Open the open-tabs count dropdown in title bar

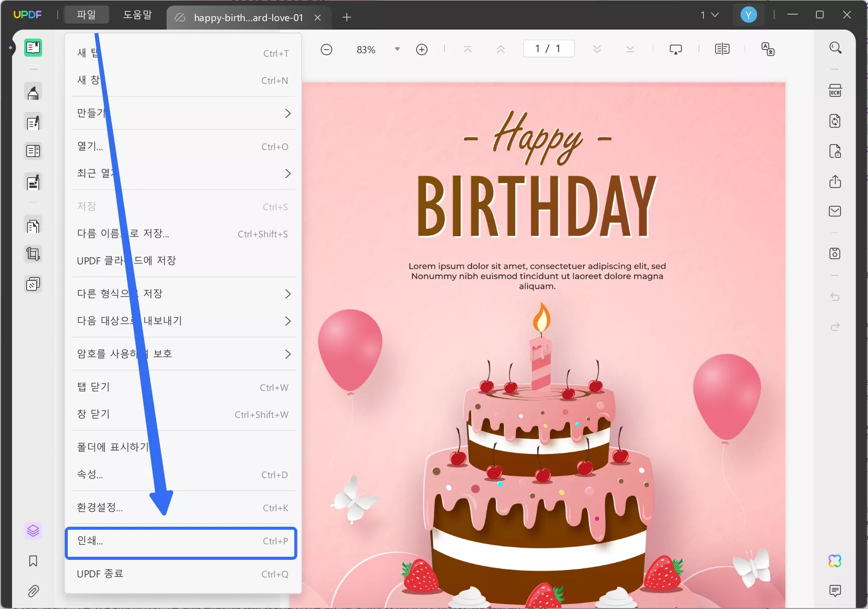pyautogui.click(x=709, y=15)
